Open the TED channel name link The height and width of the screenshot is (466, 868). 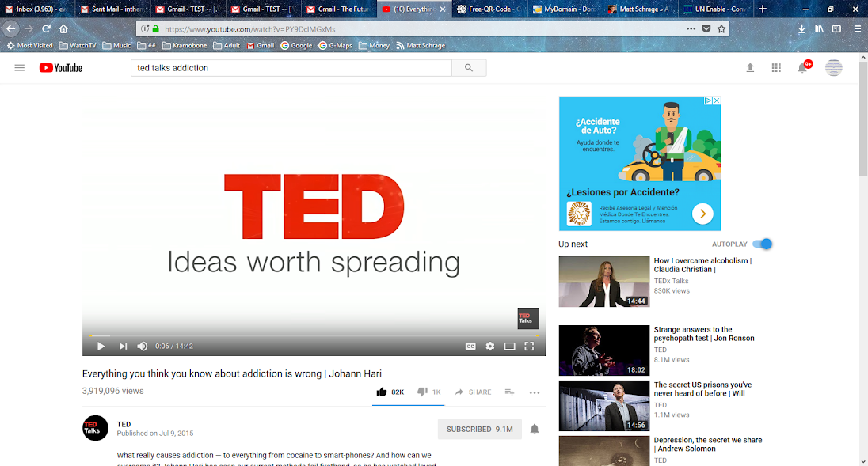coord(124,424)
